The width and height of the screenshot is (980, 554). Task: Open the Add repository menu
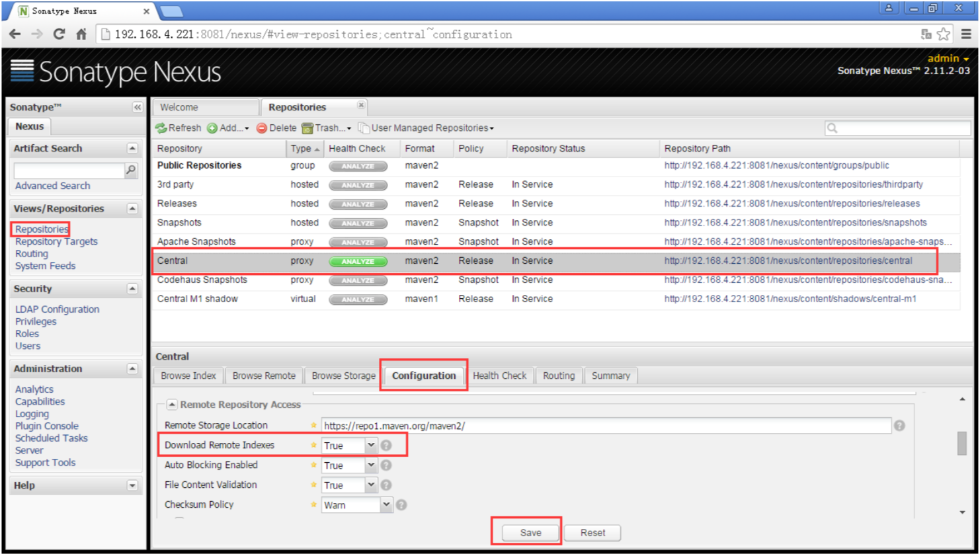pos(227,128)
